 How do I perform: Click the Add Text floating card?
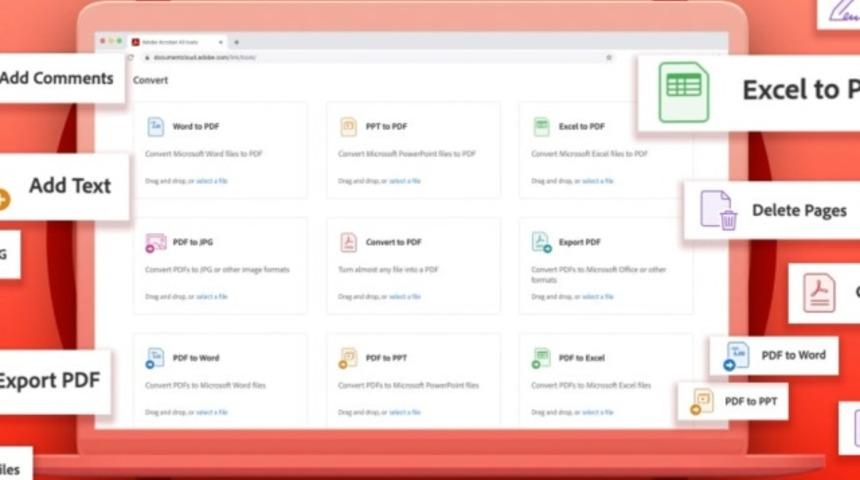point(64,186)
